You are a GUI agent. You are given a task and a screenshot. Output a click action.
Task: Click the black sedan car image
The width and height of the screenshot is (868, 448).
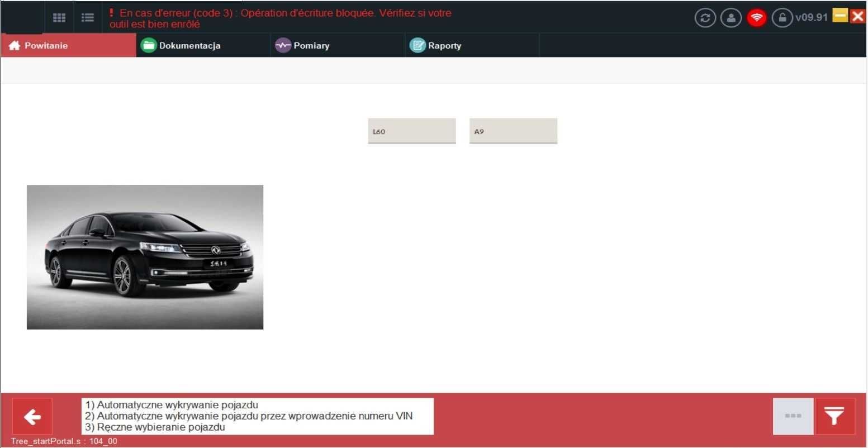pos(145,257)
